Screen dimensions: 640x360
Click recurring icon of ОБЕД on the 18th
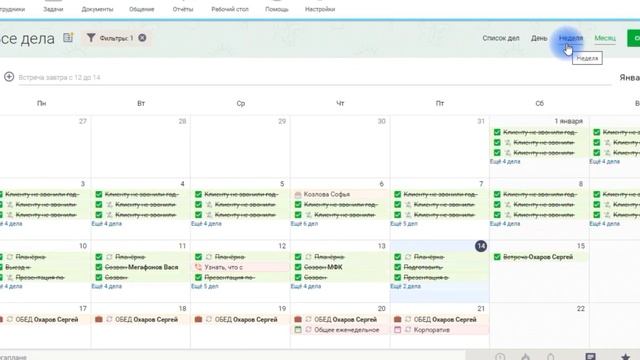click(109, 319)
